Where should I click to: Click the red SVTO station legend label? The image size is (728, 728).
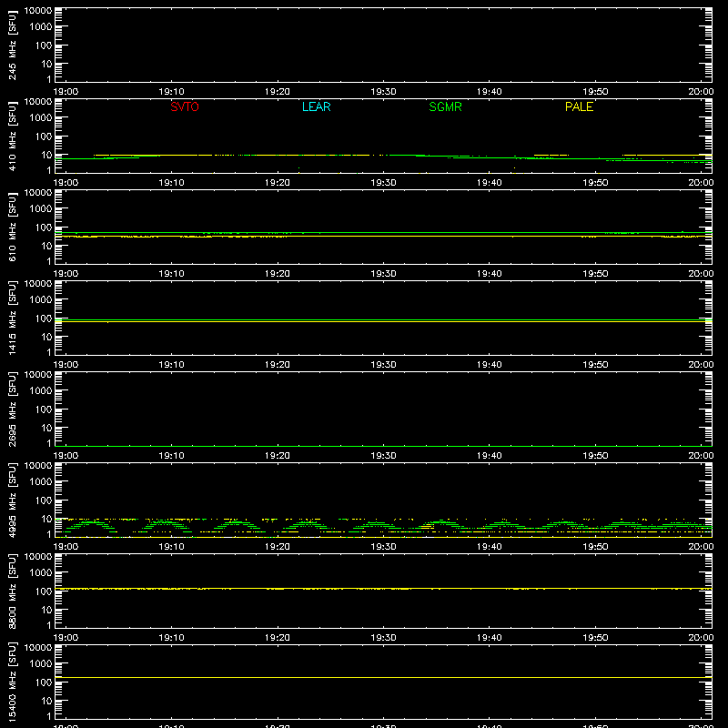(185, 106)
